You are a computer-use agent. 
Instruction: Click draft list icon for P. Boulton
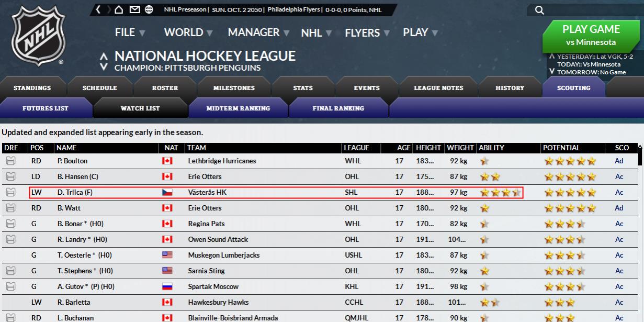point(10,161)
